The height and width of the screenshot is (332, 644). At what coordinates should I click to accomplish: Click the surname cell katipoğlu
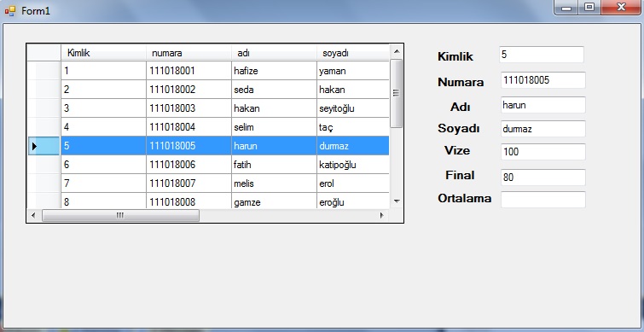353,165
